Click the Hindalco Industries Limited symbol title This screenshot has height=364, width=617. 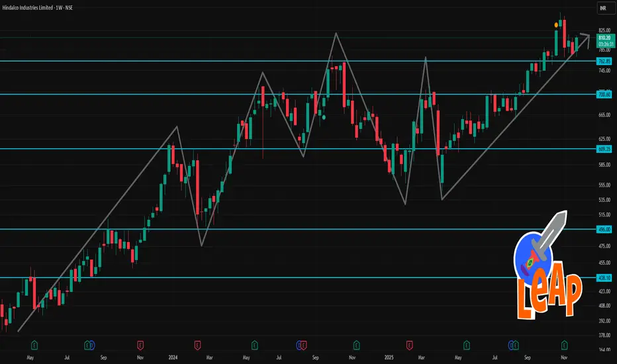pyautogui.click(x=28, y=7)
